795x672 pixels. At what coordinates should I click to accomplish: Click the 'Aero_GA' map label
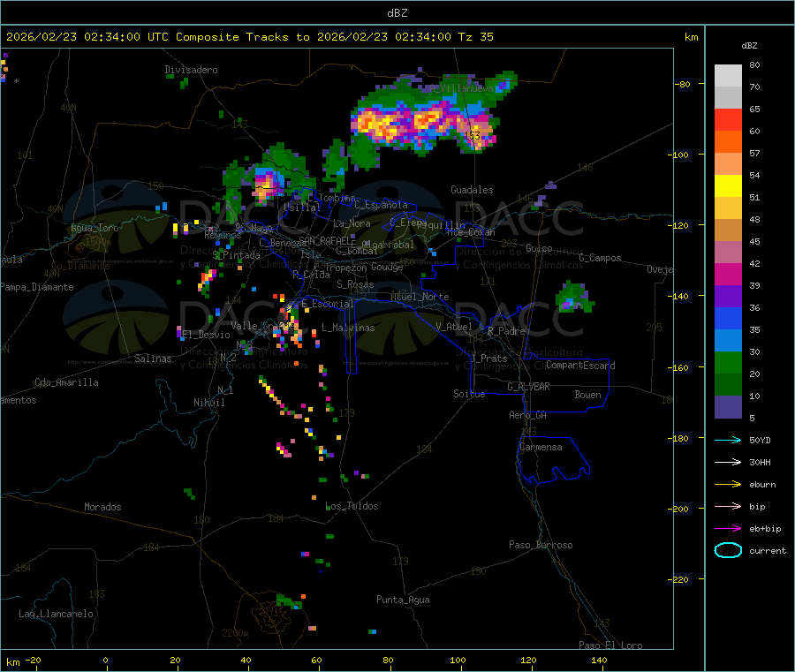click(x=527, y=415)
